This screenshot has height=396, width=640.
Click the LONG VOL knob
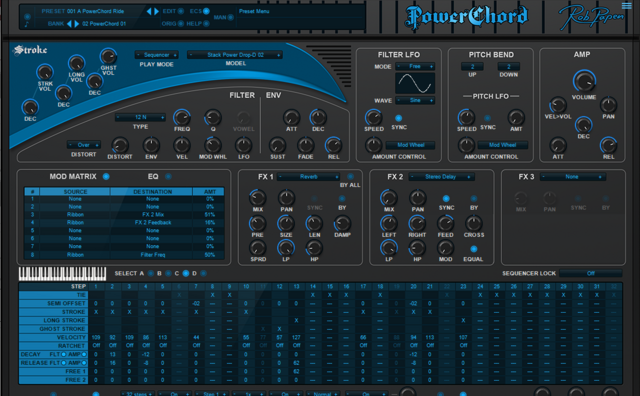[x=76, y=63]
